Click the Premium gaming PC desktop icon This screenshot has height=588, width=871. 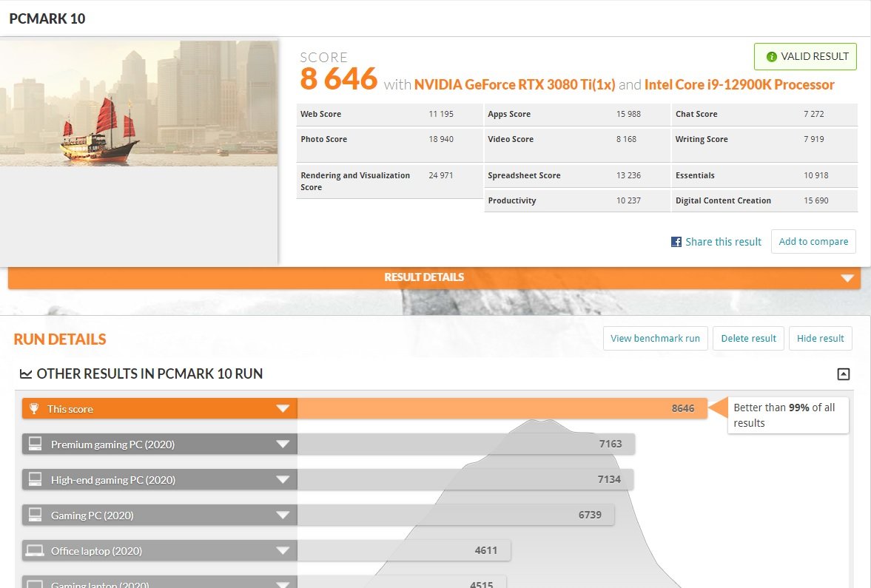click(x=35, y=444)
